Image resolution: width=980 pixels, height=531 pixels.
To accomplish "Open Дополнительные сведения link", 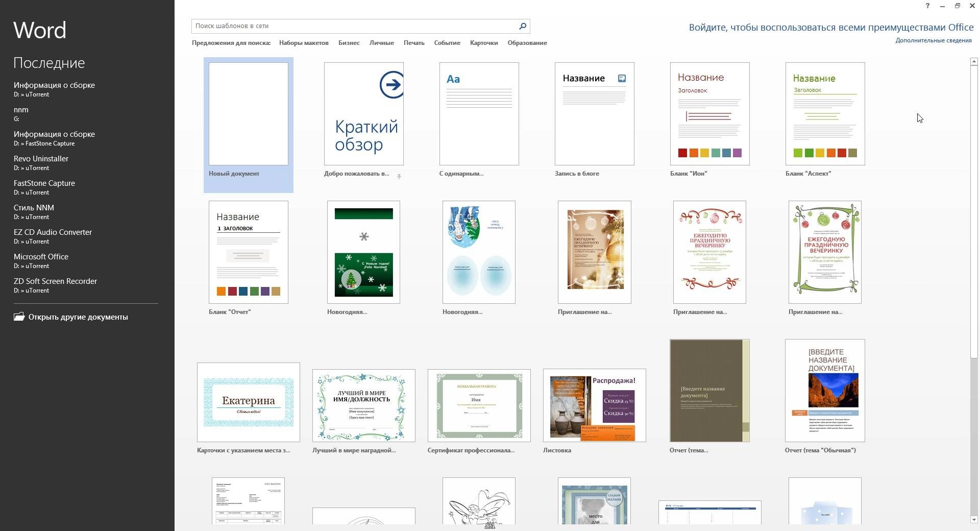I will click(934, 40).
